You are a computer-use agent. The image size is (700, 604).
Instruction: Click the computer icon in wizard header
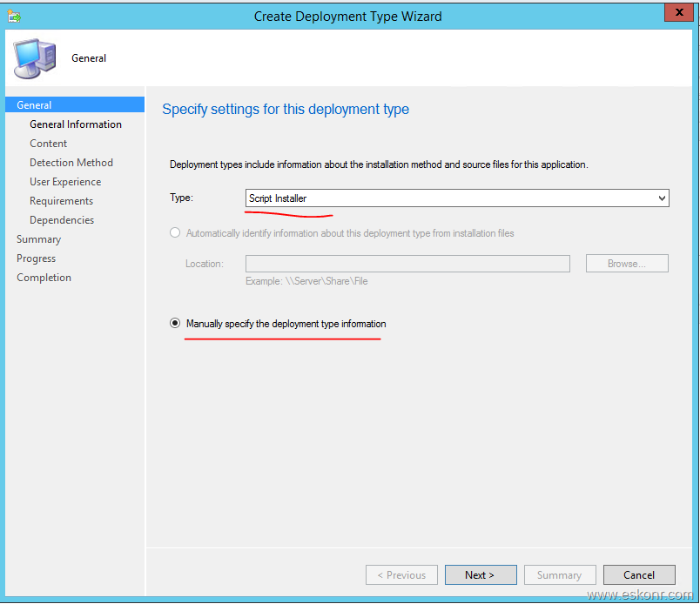34,58
